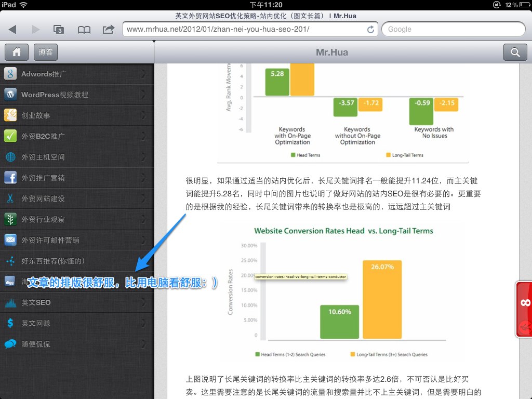The height and width of the screenshot is (399, 532).
Task: Click the Facebook icon for 外贸推广营销
Action: click(x=10, y=178)
